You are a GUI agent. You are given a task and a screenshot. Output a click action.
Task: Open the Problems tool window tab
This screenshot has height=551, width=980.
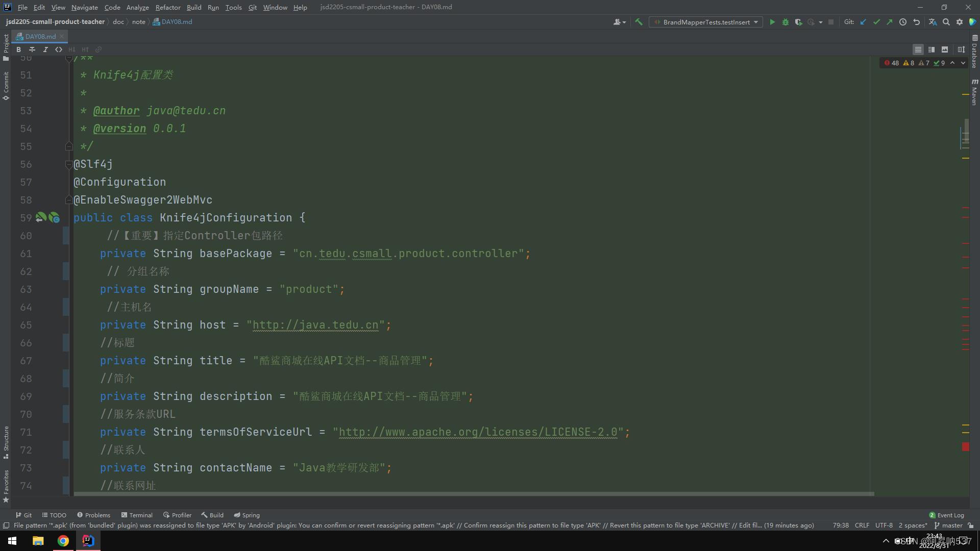93,515
